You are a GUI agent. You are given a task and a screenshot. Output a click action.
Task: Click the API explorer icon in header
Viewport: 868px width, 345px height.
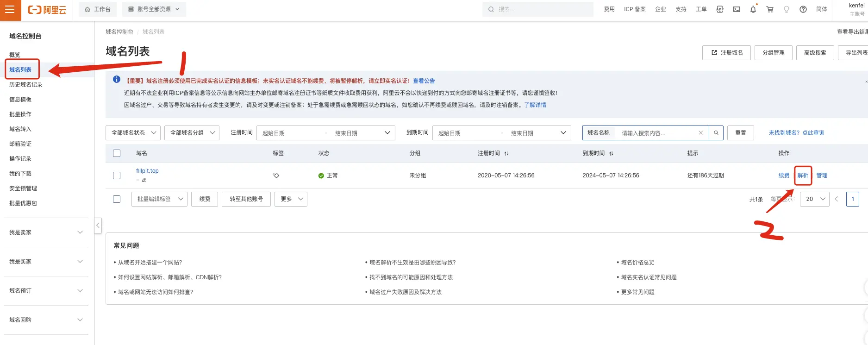pyautogui.click(x=720, y=9)
